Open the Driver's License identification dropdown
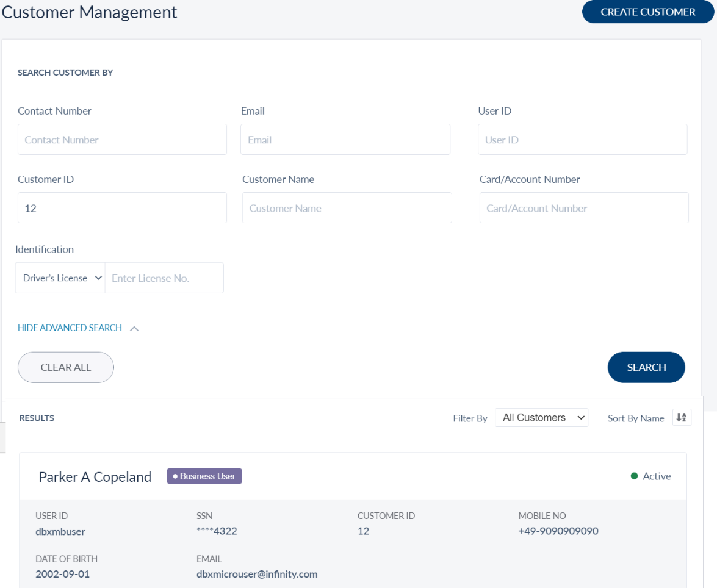717x588 pixels. pyautogui.click(x=60, y=278)
